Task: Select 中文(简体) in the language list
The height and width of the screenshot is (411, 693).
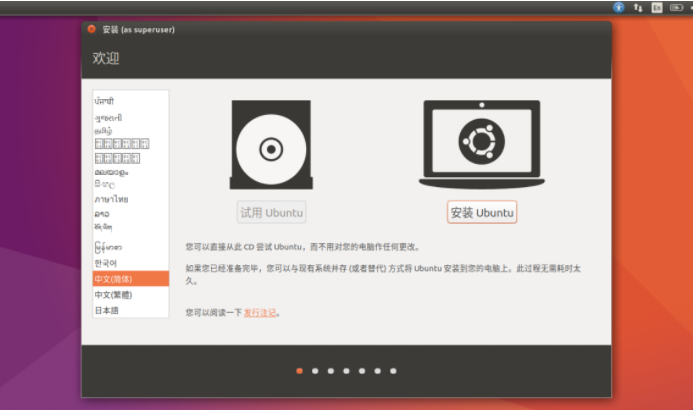Action: [131, 279]
